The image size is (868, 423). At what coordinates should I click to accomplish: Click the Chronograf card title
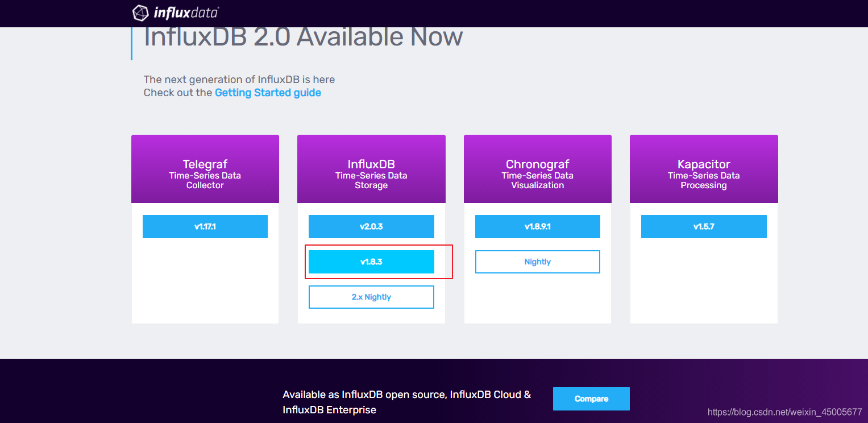pos(538,164)
